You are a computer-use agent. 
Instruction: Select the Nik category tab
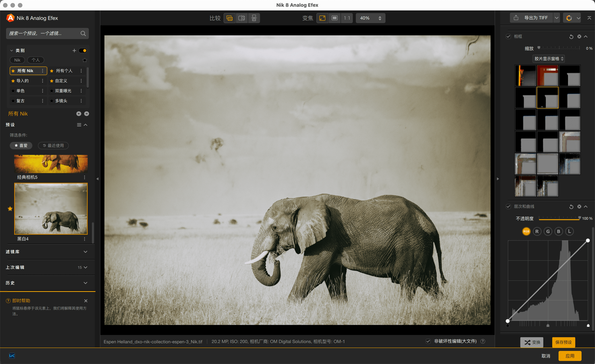pos(17,60)
